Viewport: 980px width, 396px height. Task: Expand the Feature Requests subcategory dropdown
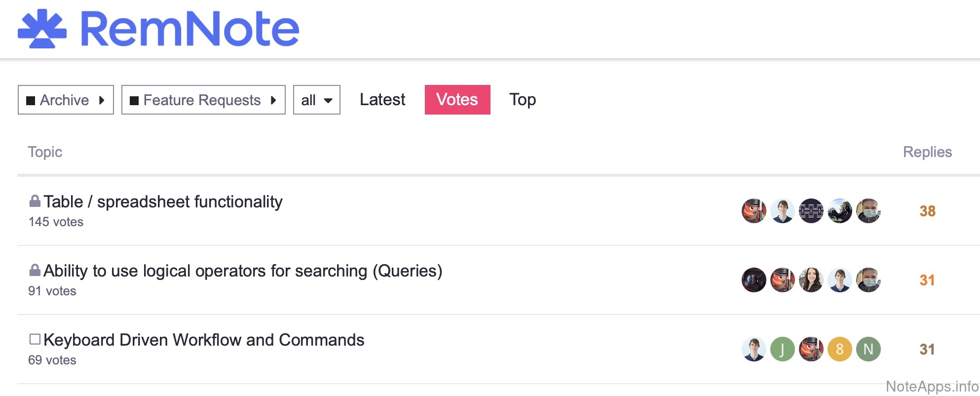pos(203,100)
